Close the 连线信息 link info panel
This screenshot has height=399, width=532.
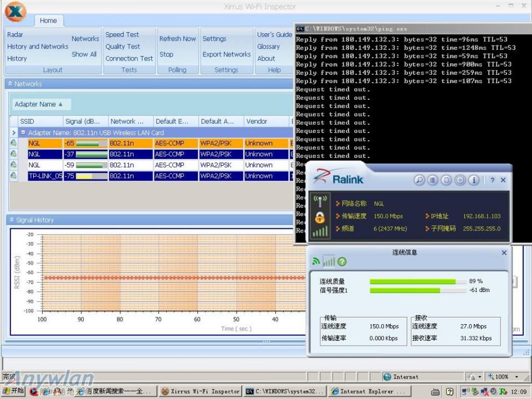[x=504, y=253]
